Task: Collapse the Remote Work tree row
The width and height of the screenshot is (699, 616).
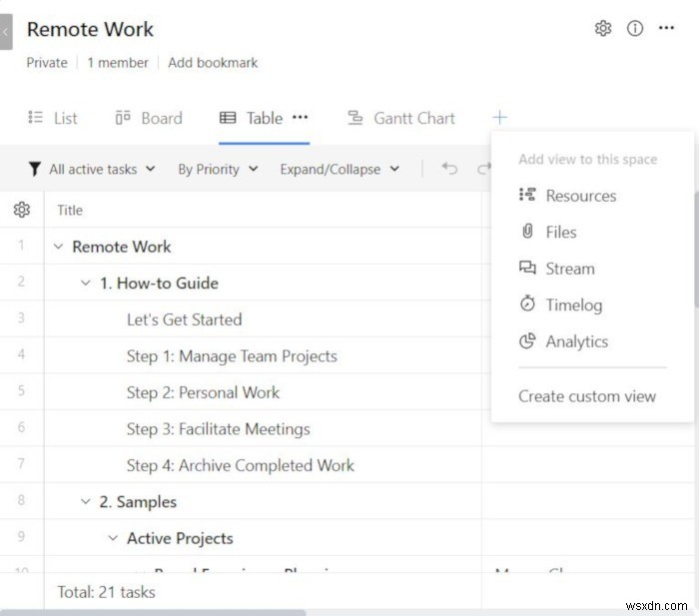Action: (x=58, y=247)
